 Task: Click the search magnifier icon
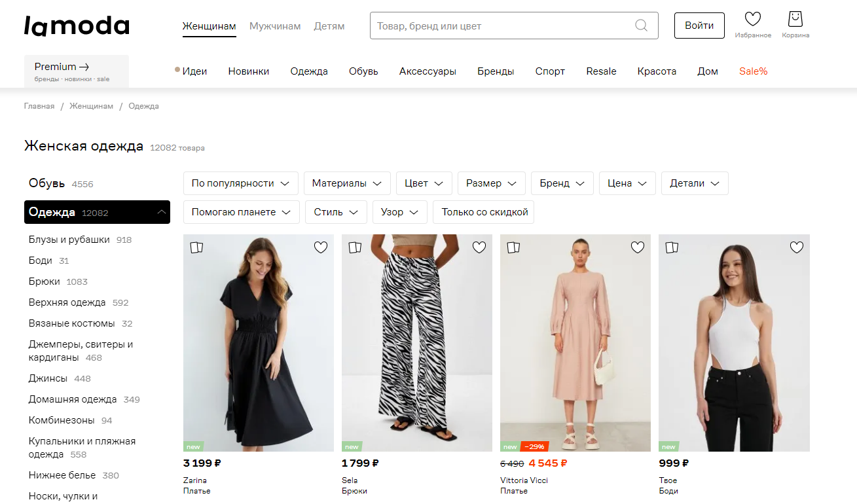[x=641, y=26]
